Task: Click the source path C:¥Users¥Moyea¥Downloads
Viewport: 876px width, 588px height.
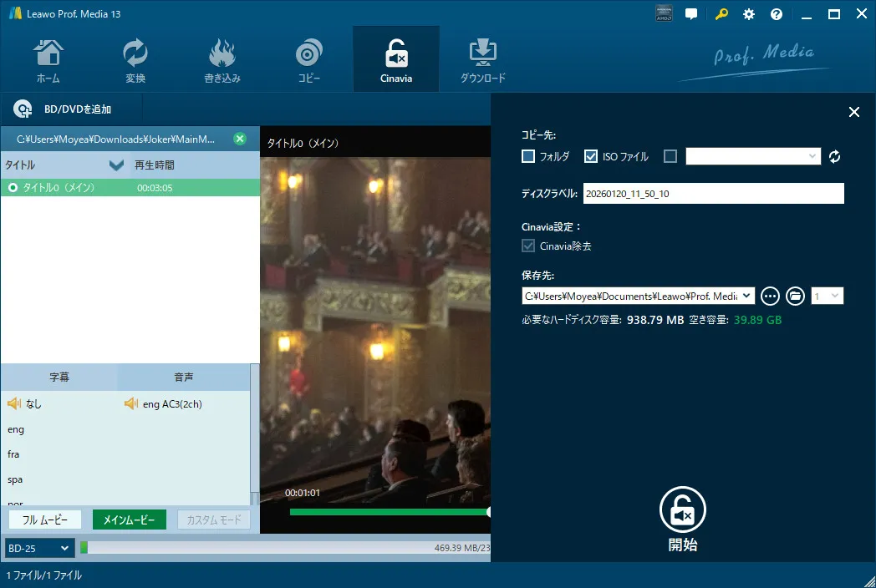Action: [115, 139]
